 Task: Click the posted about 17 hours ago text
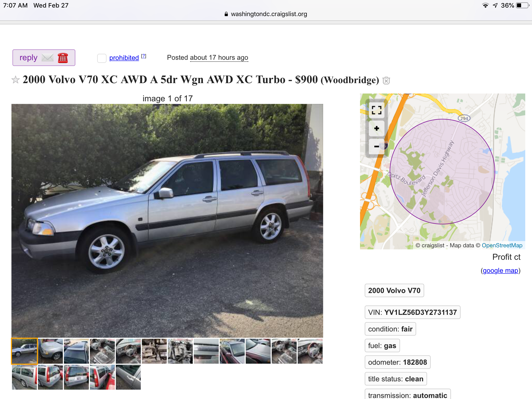(x=208, y=57)
